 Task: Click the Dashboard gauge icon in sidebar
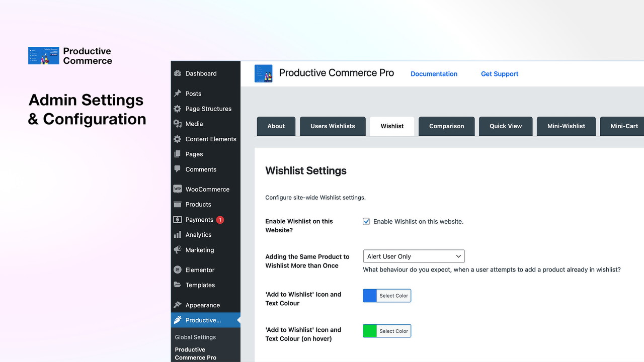(177, 73)
